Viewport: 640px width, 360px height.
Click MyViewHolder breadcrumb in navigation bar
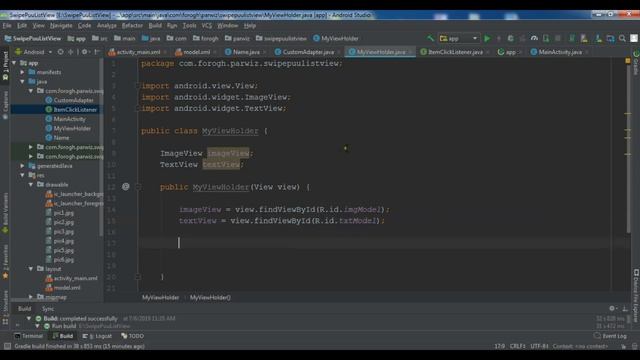tap(336, 38)
